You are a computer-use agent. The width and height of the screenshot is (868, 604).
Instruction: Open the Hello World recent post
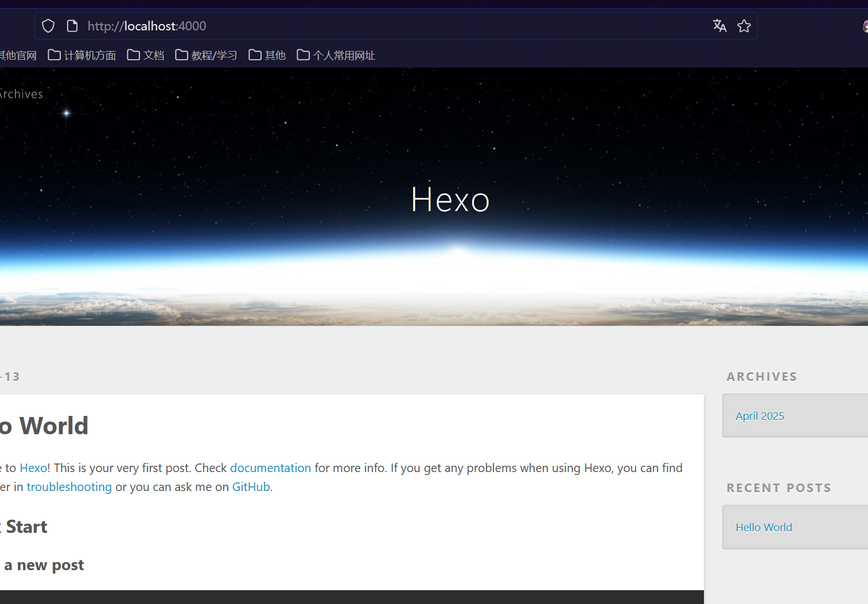[764, 527]
